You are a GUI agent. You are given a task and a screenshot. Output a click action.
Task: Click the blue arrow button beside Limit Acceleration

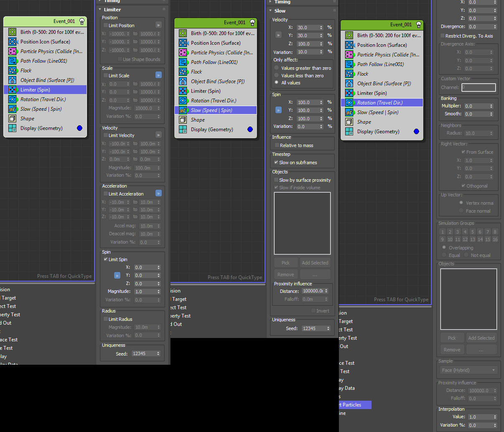pos(158,193)
